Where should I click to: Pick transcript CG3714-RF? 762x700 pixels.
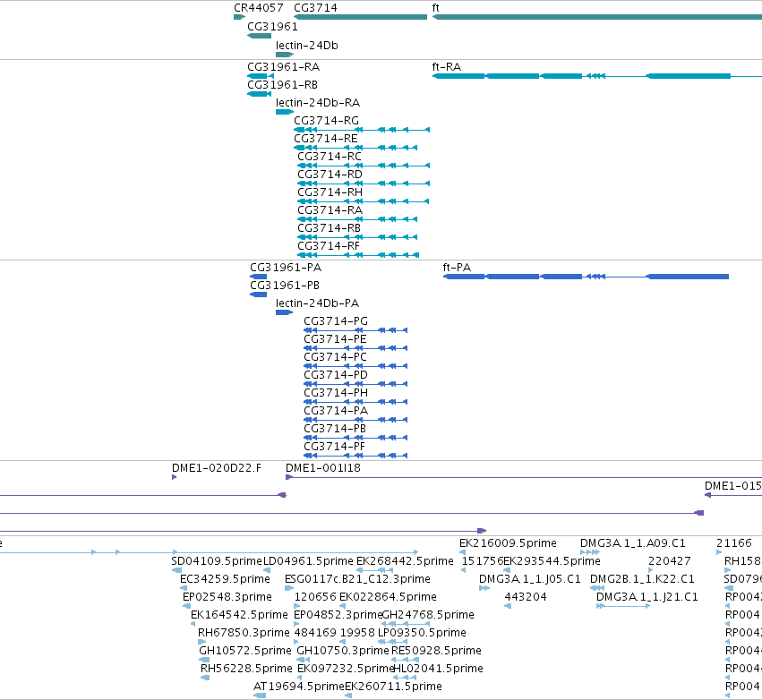click(329, 246)
